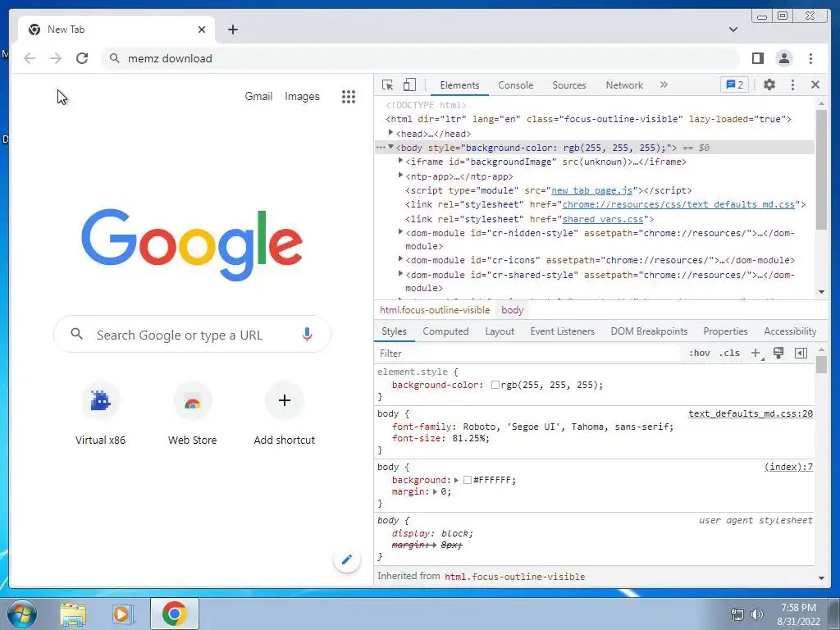The height and width of the screenshot is (630, 840).
Task: Switch to the Console tab
Action: tap(515, 85)
